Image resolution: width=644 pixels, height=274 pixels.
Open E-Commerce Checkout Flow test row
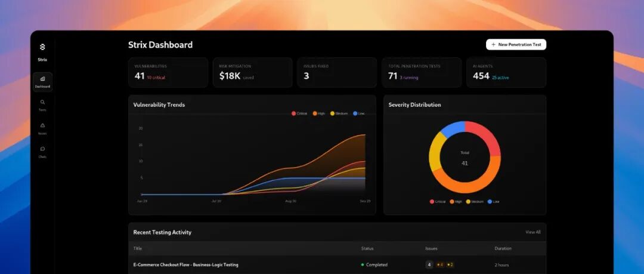click(337, 265)
